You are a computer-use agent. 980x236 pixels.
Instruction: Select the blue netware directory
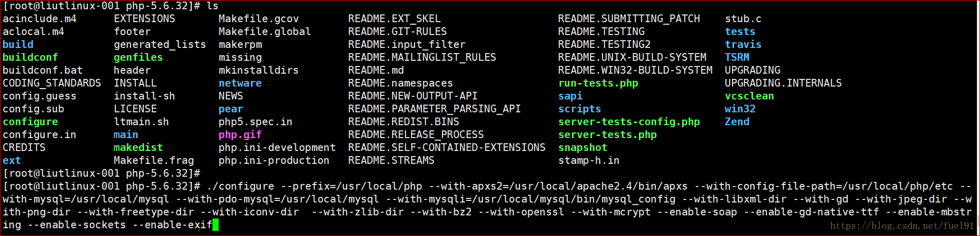point(240,83)
